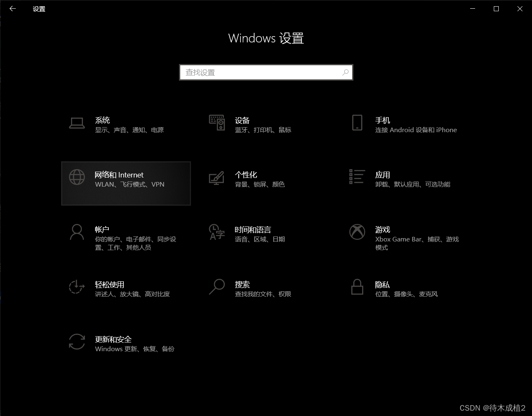
Task: Open 系统 settings title
Action: click(103, 120)
